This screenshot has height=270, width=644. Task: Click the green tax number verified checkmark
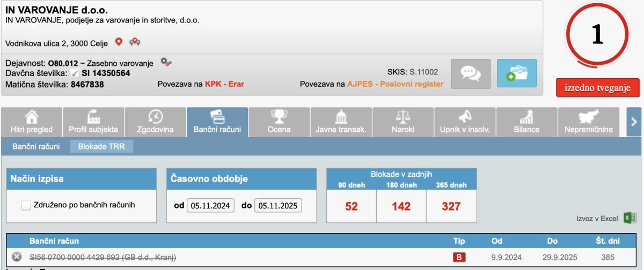(75, 73)
